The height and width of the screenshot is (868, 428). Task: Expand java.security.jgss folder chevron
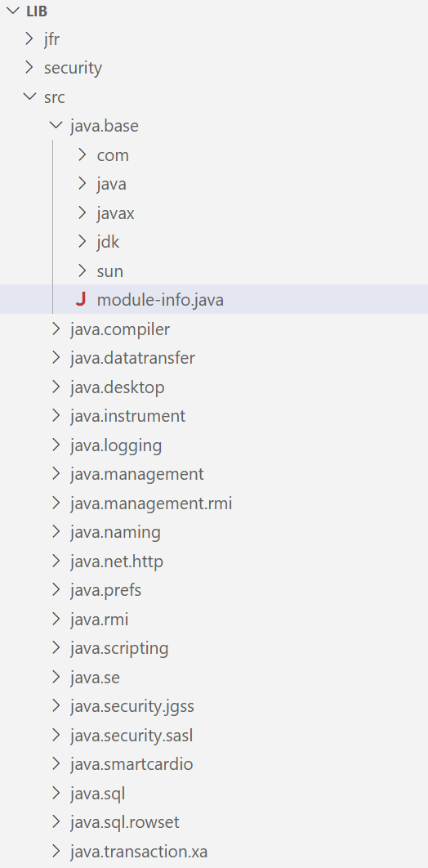[x=56, y=705]
